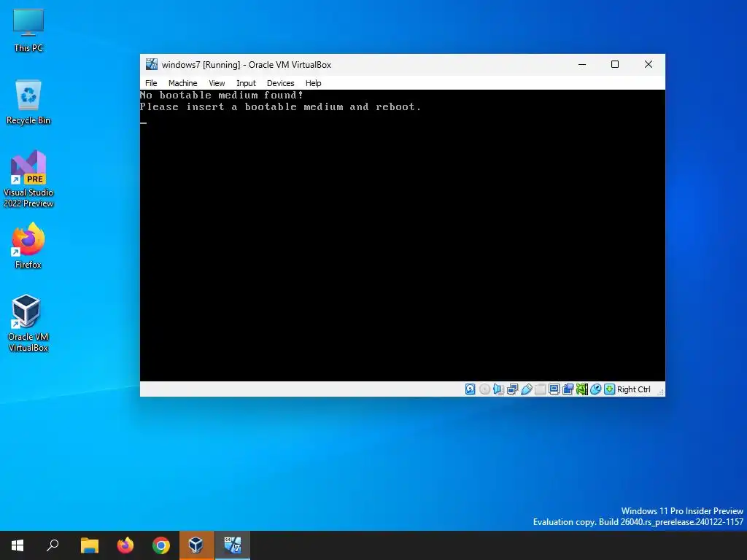Launch Firefox from the taskbar
The width and height of the screenshot is (747, 560).
(x=125, y=545)
